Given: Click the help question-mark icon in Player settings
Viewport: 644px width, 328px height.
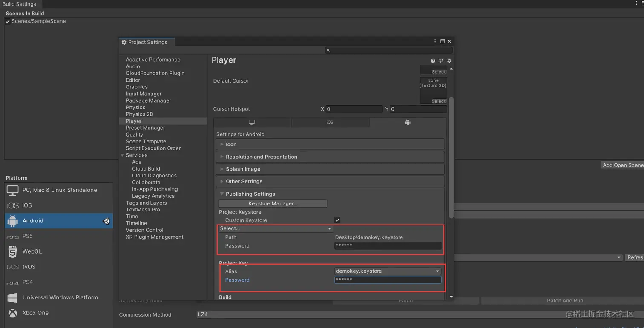Looking at the screenshot, I should pyautogui.click(x=433, y=61).
